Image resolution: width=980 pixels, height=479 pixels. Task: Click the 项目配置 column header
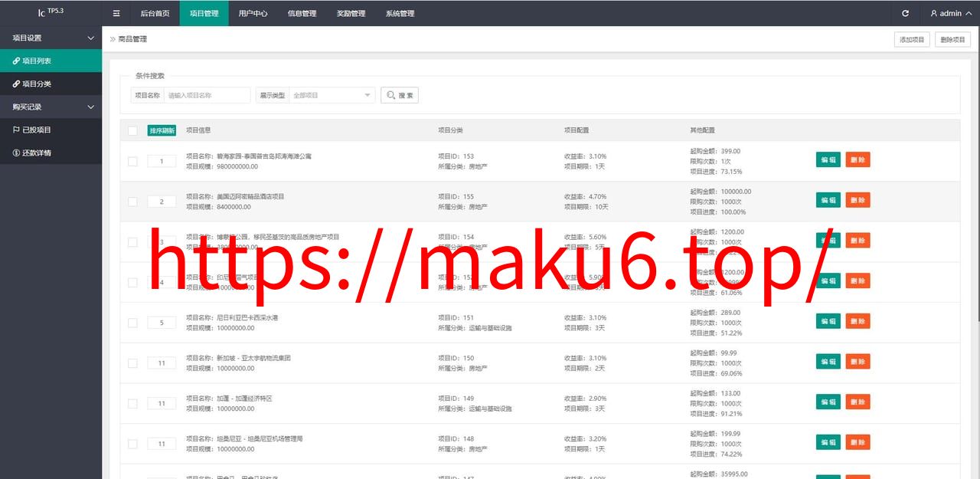pos(577,130)
